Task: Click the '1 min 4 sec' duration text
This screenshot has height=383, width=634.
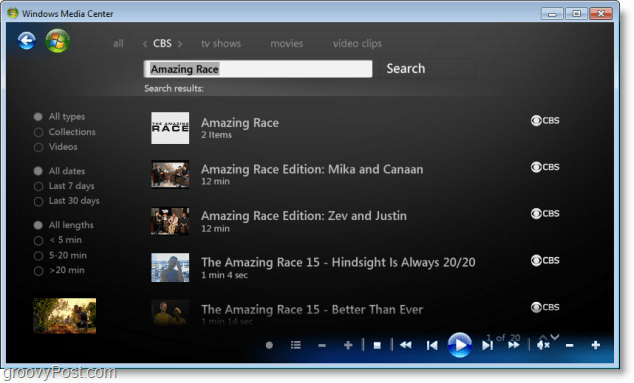Action: coord(224,275)
